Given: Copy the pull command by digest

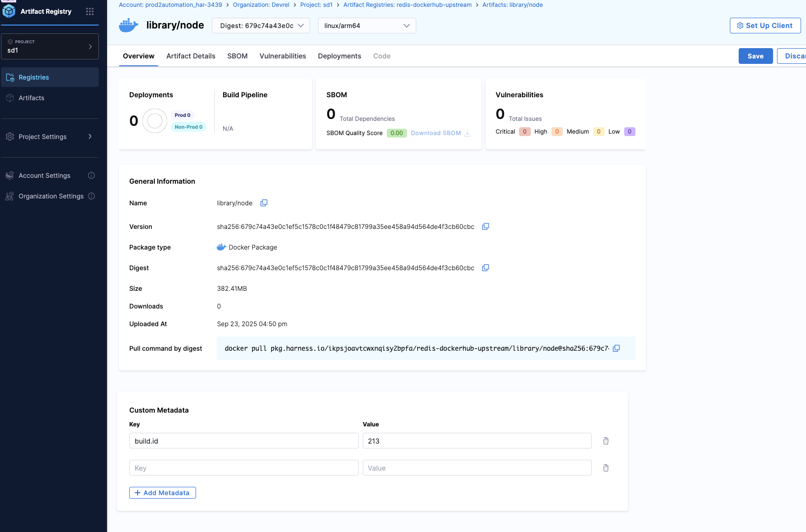Looking at the screenshot, I should click(x=616, y=348).
